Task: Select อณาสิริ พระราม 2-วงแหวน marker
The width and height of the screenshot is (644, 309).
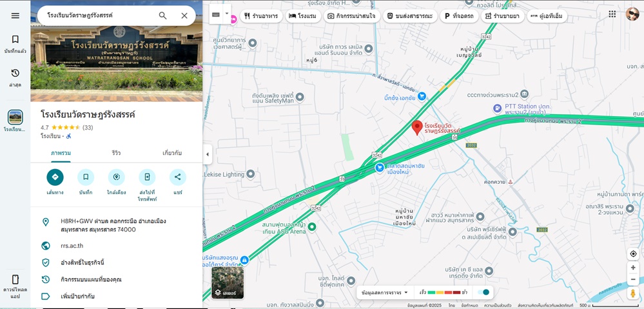Action: (x=630, y=209)
